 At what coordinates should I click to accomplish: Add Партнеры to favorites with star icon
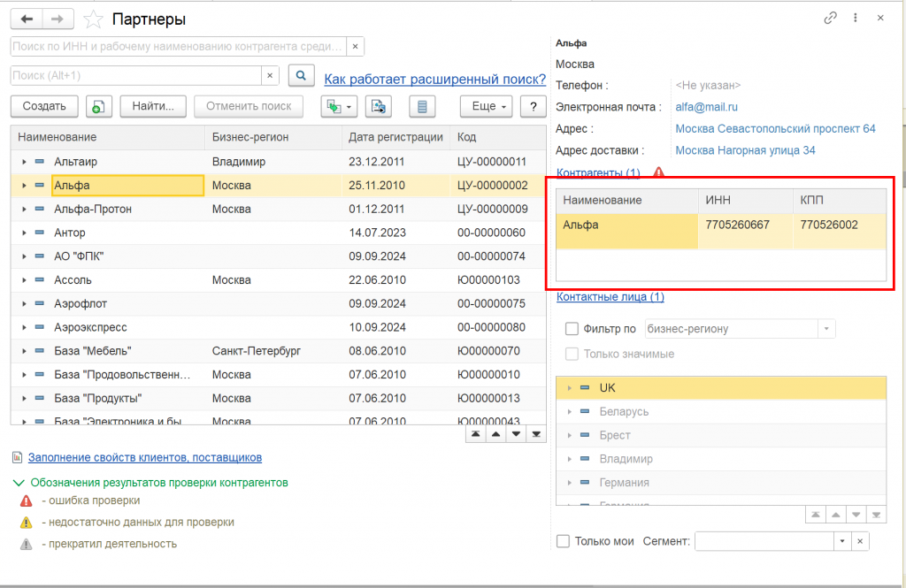[91, 19]
